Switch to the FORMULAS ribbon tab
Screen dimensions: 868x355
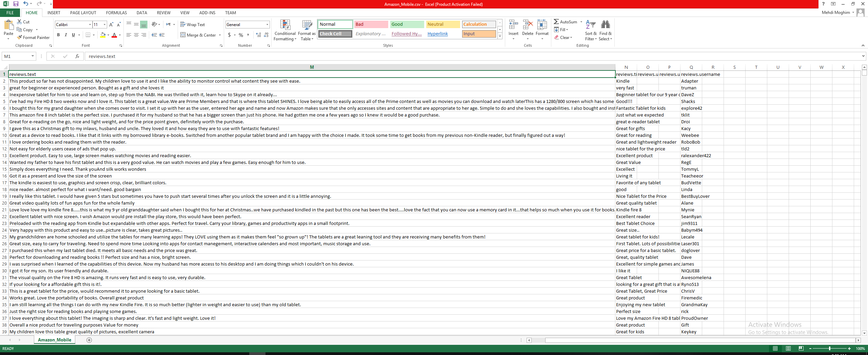pyautogui.click(x=116, y=13)
